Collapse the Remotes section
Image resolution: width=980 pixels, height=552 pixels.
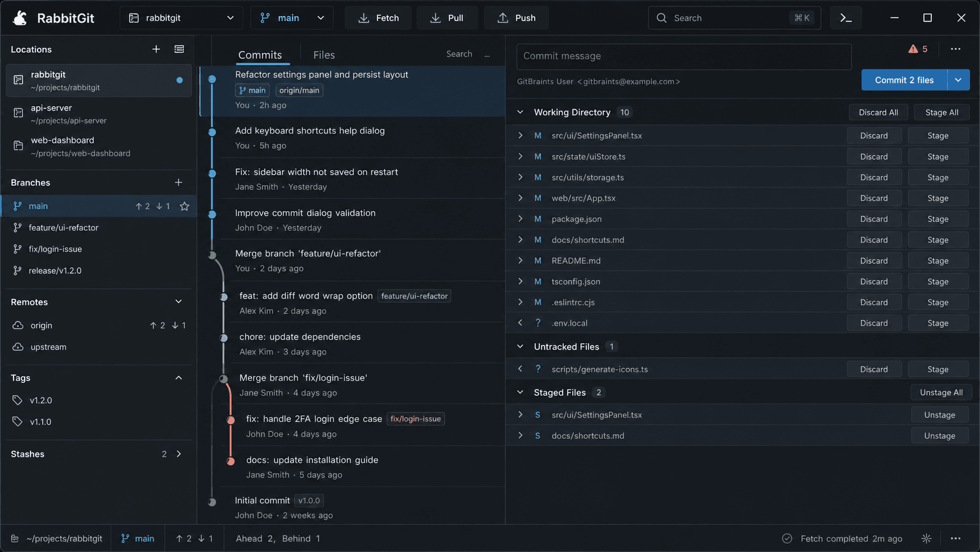pyautogui.click(x=179, y=302)
